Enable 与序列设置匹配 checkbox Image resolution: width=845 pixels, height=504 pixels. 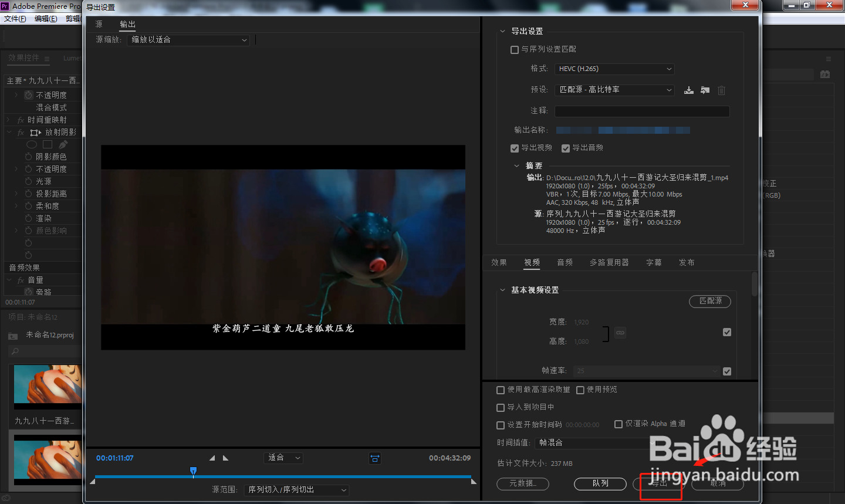[x=515, y=50]
